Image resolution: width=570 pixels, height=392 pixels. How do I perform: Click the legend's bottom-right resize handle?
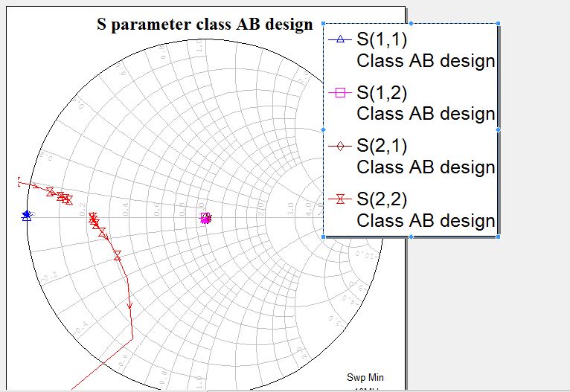(x=498, y=237)
